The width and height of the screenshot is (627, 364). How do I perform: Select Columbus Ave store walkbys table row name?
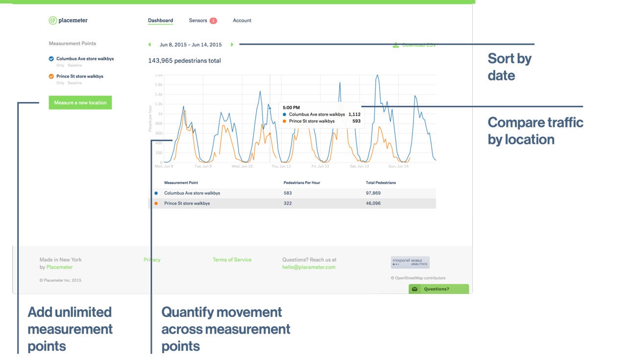click(x=192, y=193)
